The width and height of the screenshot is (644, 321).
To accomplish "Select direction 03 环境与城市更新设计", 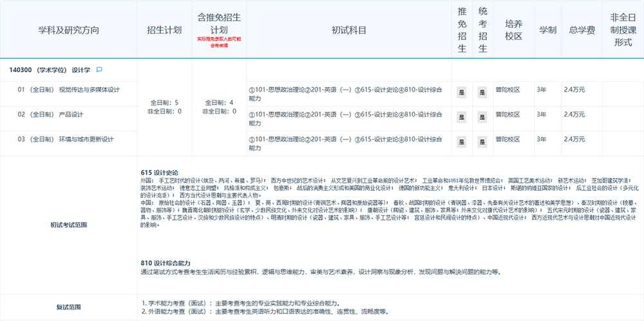I will pos(65,139).
